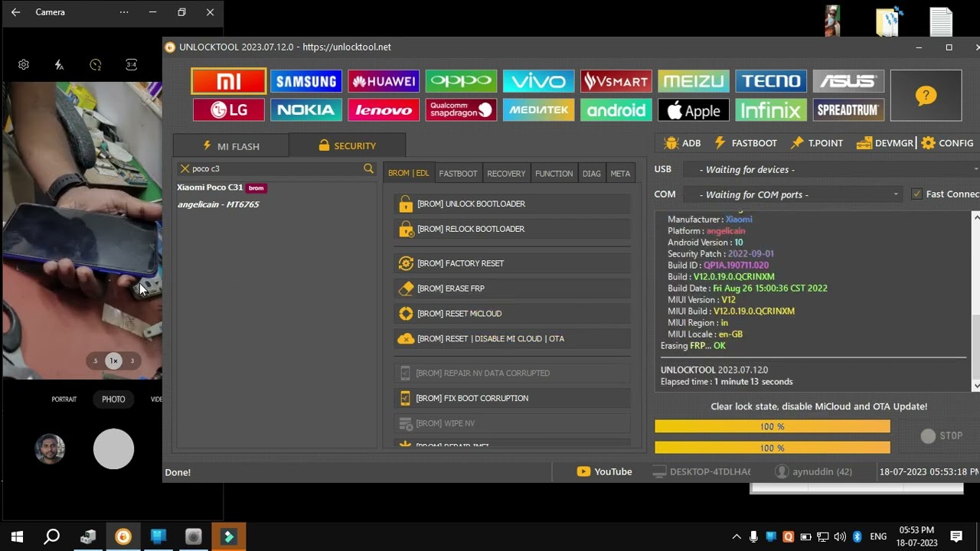Open the camera timer icon

95,65
